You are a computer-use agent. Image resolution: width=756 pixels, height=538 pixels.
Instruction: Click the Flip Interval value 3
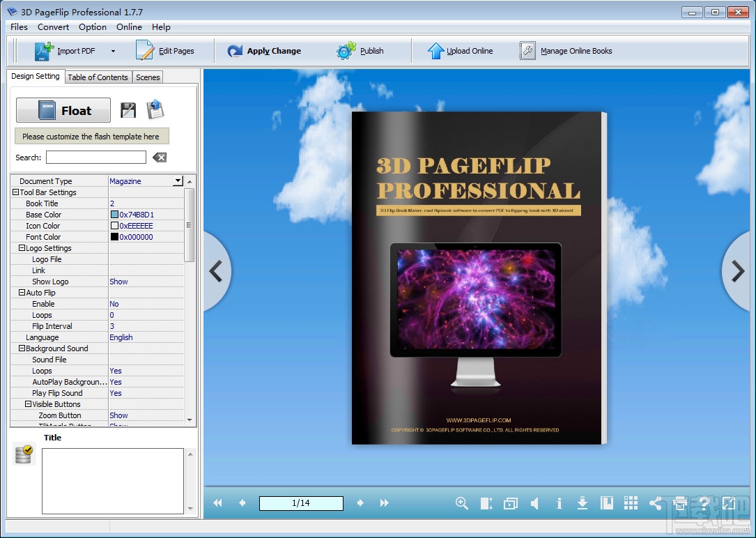tap(112, 326)
